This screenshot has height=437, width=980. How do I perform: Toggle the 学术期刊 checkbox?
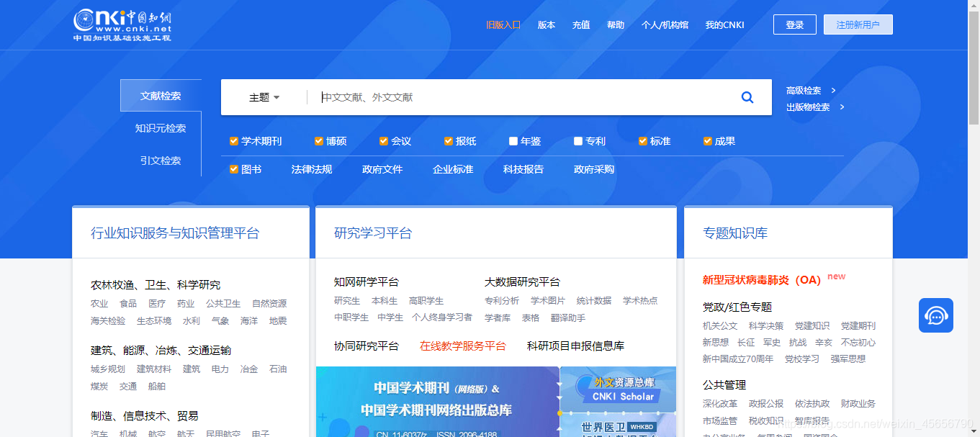tap(234, 141)
